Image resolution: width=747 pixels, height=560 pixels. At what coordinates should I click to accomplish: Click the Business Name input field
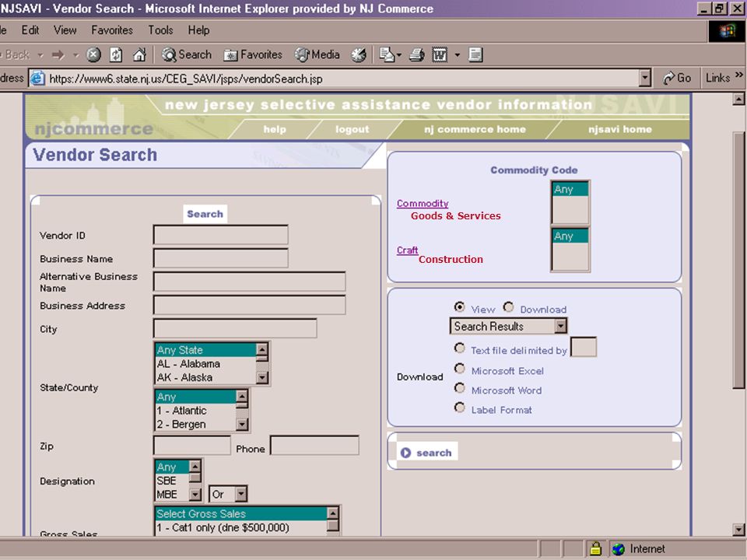coord(220,258)
